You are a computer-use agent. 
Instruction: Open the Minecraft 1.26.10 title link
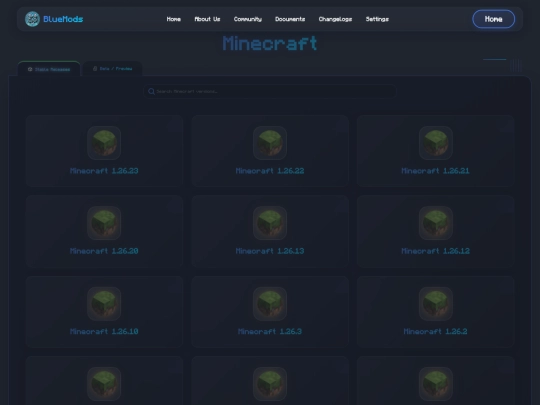104,332
